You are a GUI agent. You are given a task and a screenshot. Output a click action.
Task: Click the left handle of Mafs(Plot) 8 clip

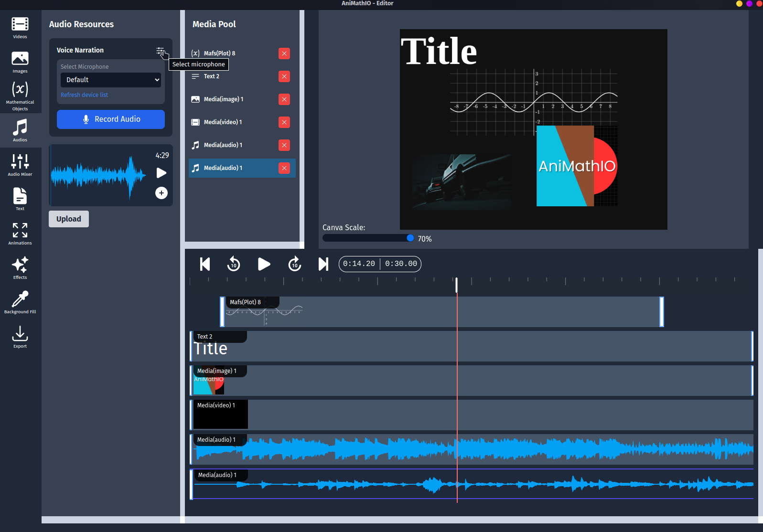click(222, 312)
